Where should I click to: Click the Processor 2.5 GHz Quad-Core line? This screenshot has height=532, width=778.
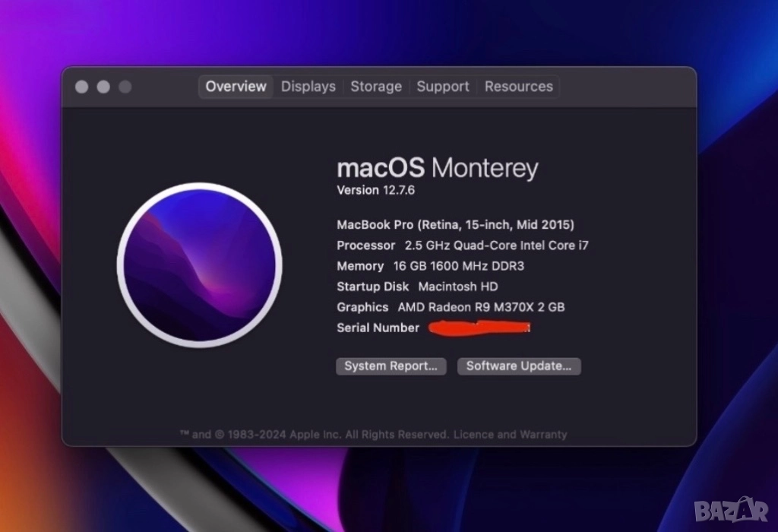point(463,245)
